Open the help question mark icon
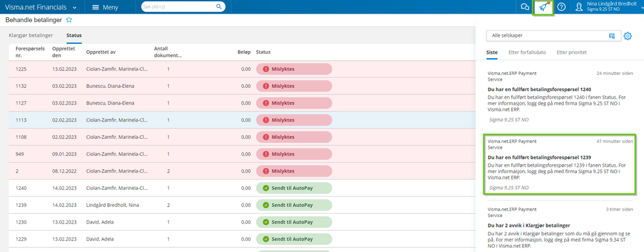644x252 pixels. [x=562, y=7]
